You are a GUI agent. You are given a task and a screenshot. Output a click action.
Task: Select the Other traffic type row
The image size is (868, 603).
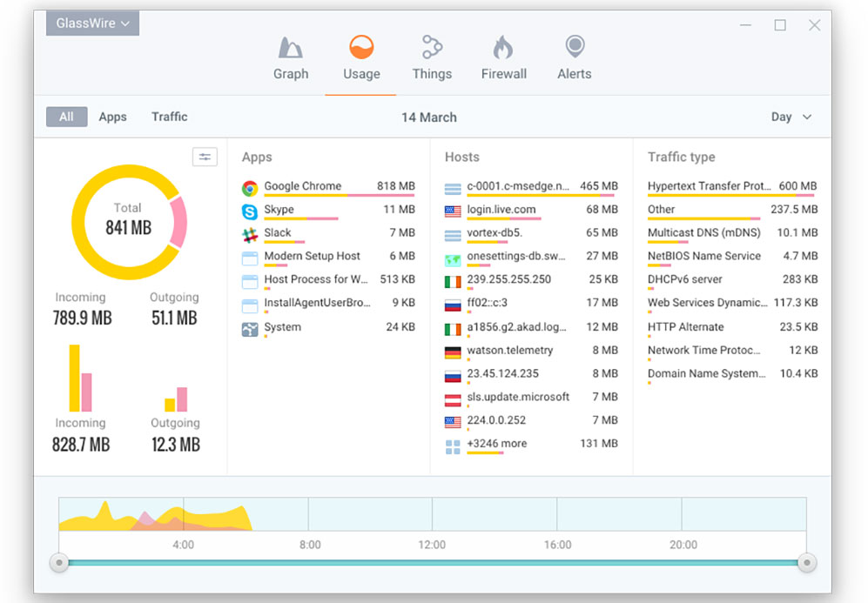(x=732, y=211)
